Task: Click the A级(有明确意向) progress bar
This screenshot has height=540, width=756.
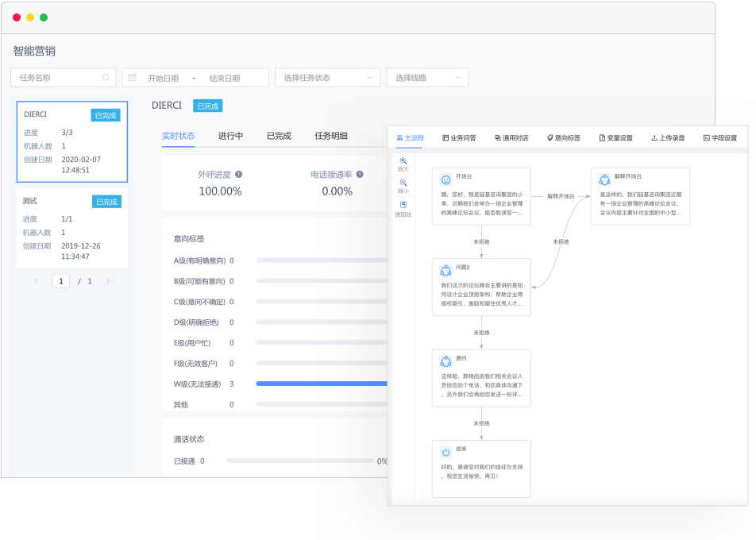Action: (x=322, y=260)
